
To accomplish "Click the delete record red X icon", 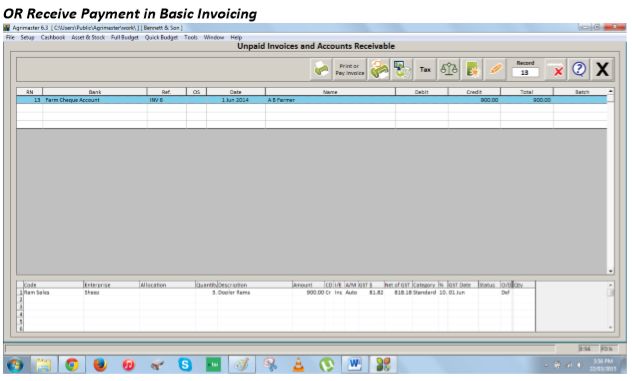I will point(556,69).
